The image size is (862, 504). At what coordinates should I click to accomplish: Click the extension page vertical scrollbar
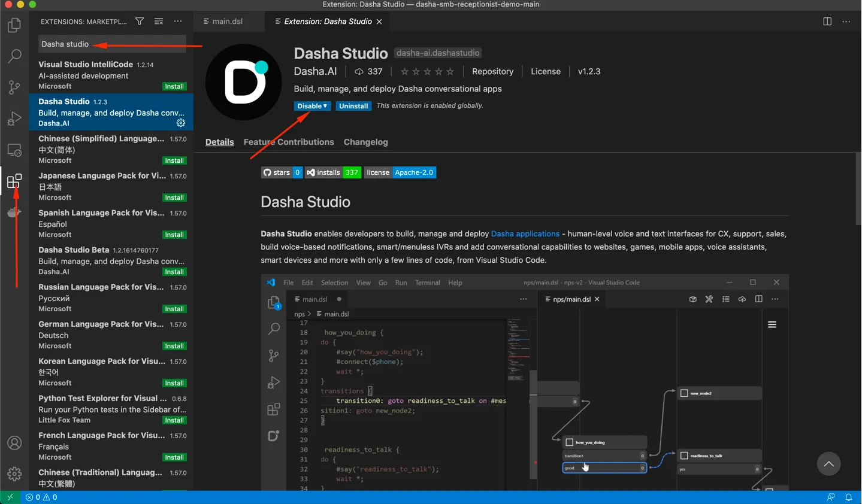click(x=858, y=189)
